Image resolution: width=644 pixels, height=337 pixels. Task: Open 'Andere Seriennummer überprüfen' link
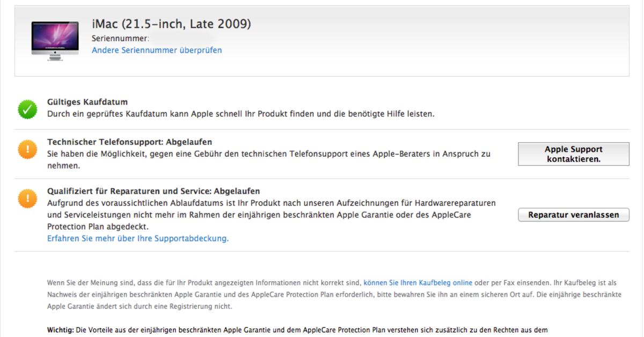(157, 50)
